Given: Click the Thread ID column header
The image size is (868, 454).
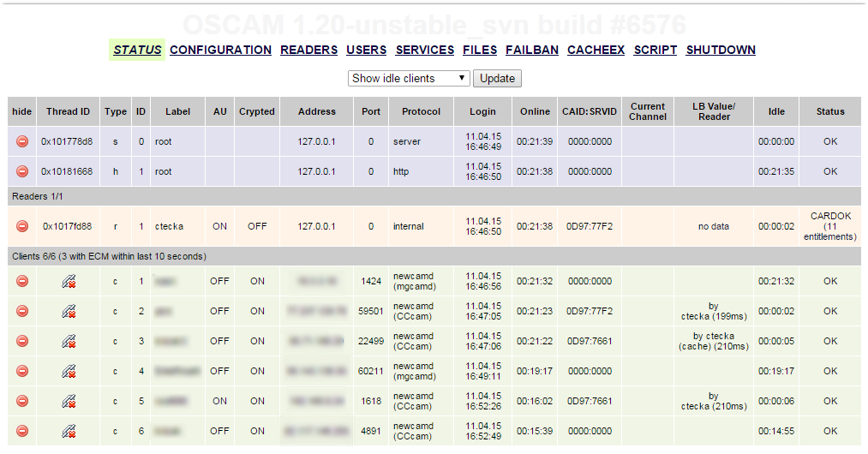Looking at the screenshot, I should [x=68, y=111].
